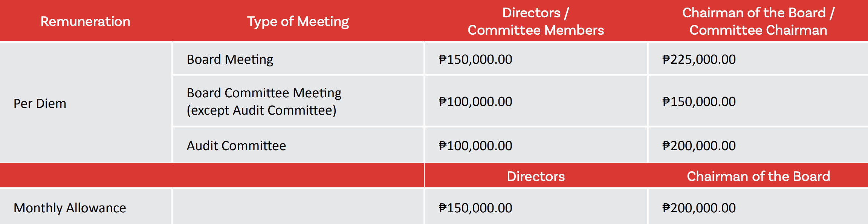Click the Chairman of the Board sub-header
The height and width of the screenshot is (224, 868).
758,176
